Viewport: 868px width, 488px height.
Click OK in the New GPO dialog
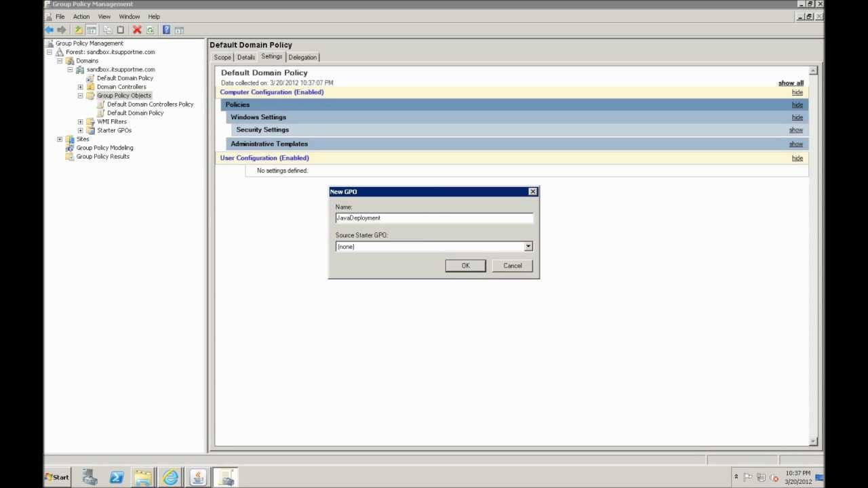tap(465, 265)
